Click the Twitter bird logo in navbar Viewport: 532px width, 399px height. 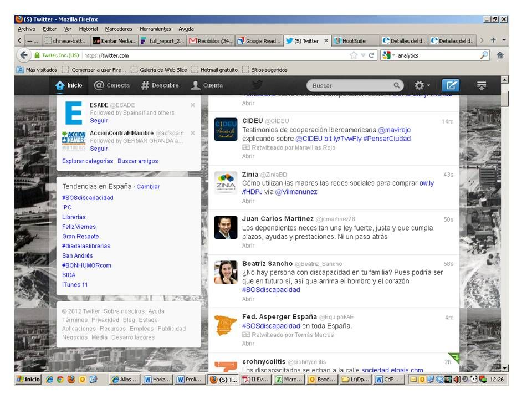click(257, 85)
